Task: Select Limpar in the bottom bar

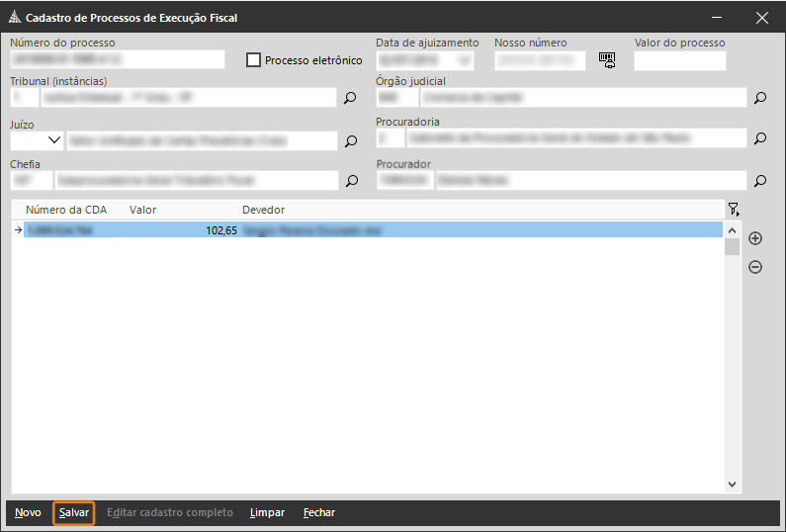Action: [x=267, y=513]
